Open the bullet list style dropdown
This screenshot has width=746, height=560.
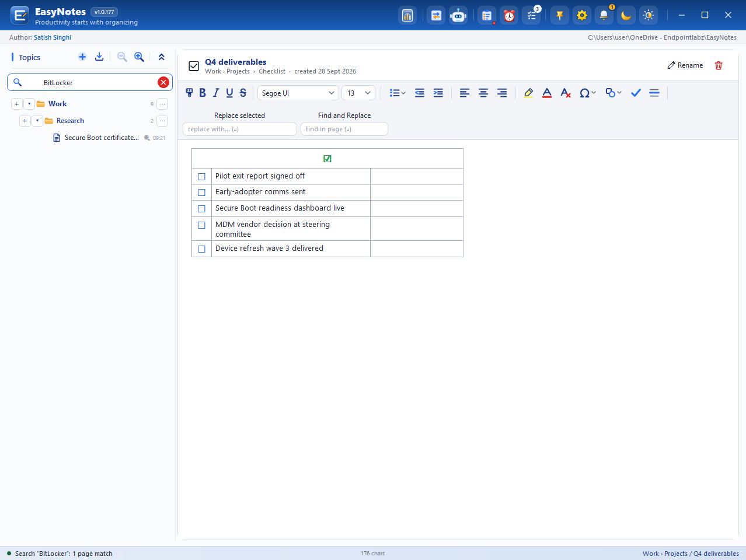(398, 93)
